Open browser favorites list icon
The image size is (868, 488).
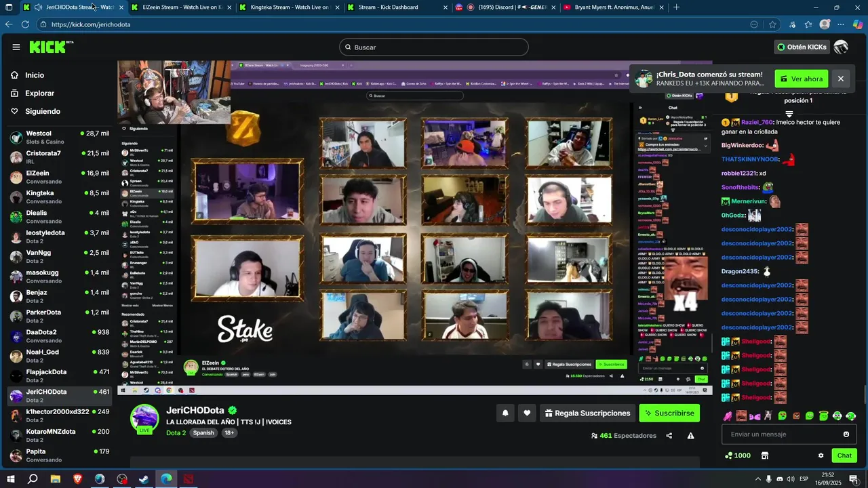click(x=808, y=24)
